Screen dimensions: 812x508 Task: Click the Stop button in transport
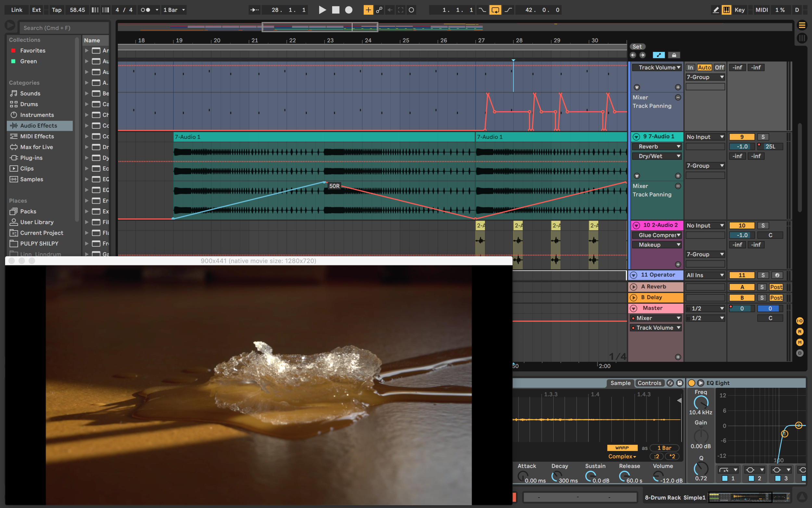(336, 10)
